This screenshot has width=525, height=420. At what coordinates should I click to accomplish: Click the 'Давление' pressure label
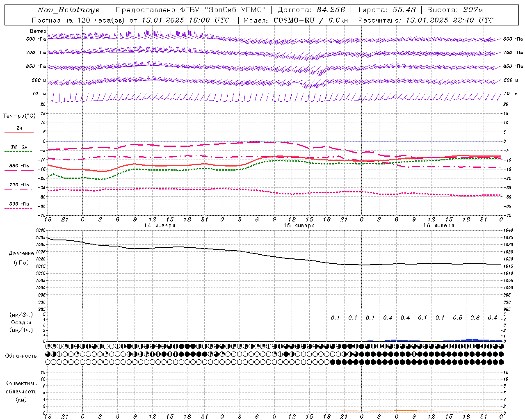[21, 253]
